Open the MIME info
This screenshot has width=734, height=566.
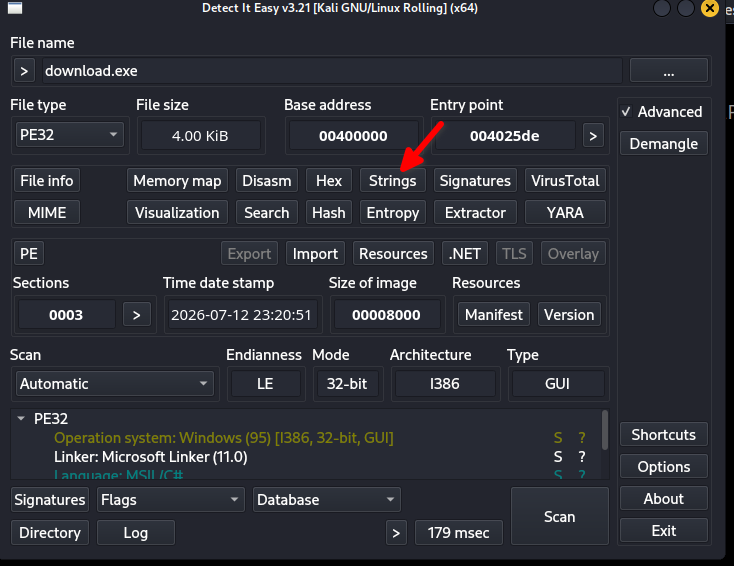tap(47, 213)
